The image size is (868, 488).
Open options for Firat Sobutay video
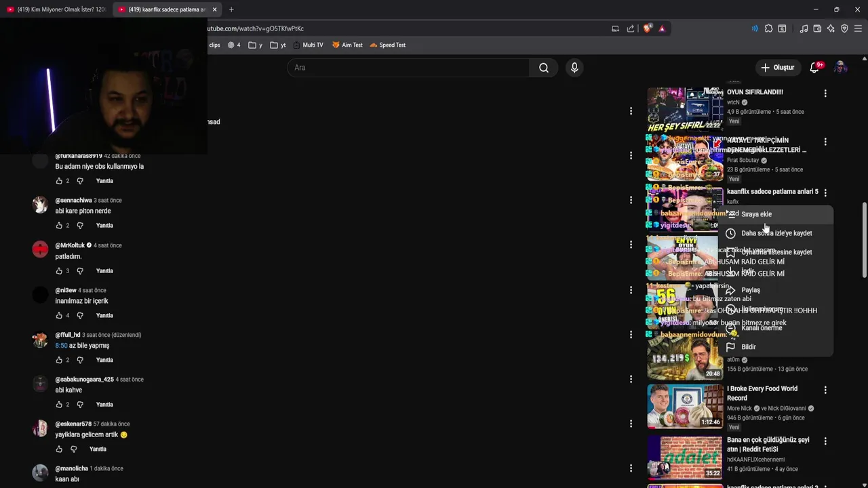point(825,142)
